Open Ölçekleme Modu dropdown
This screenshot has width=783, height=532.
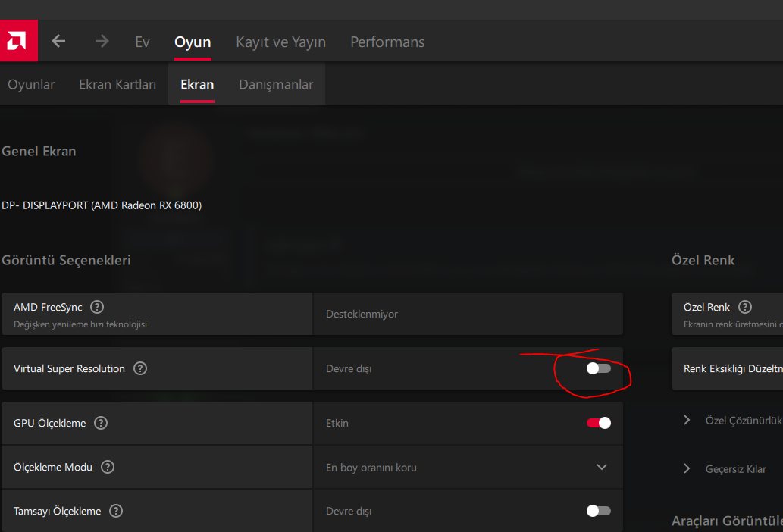point(602,468)
